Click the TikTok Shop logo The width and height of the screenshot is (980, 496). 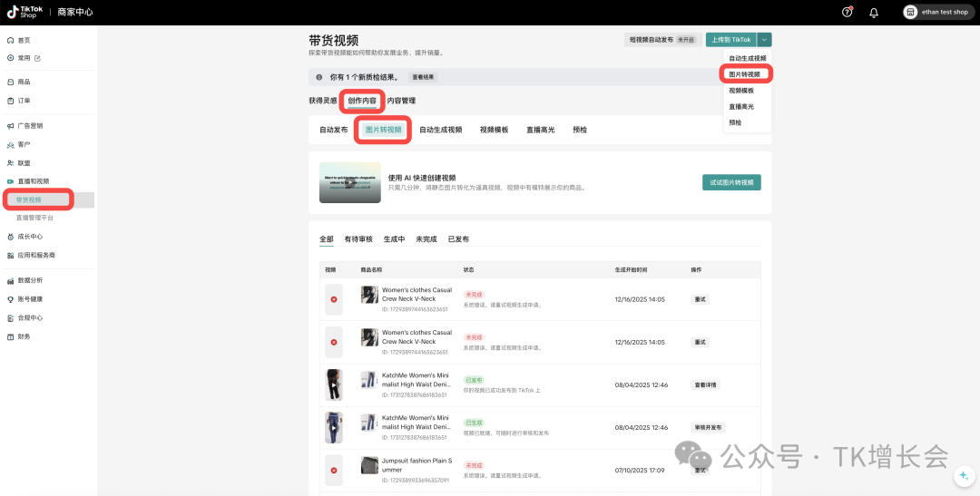25,12
